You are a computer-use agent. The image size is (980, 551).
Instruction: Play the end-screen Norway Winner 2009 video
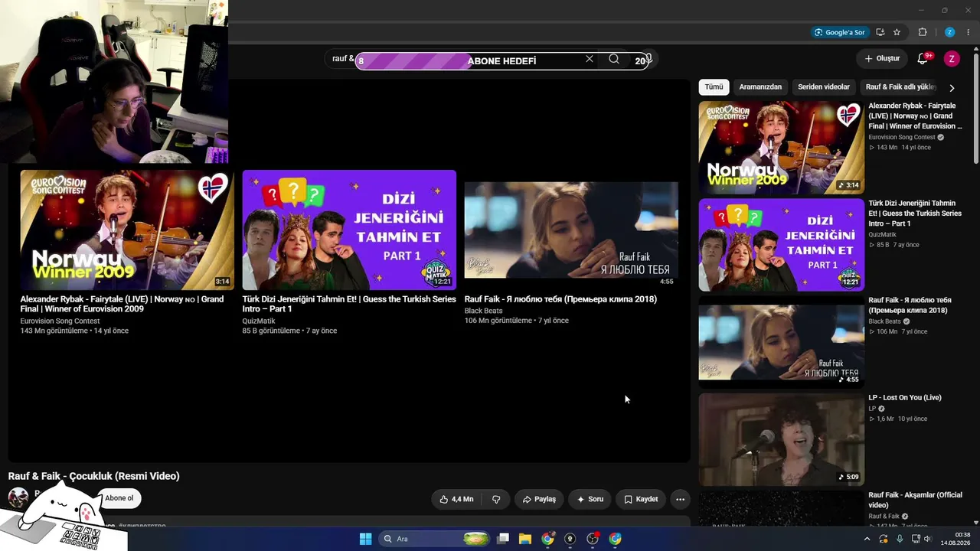coord(127,230)
